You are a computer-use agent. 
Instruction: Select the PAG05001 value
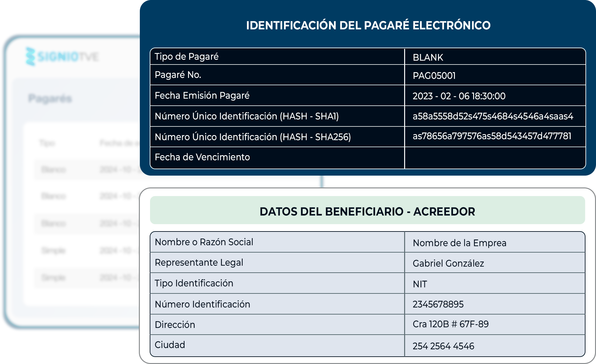pos(434,76)
